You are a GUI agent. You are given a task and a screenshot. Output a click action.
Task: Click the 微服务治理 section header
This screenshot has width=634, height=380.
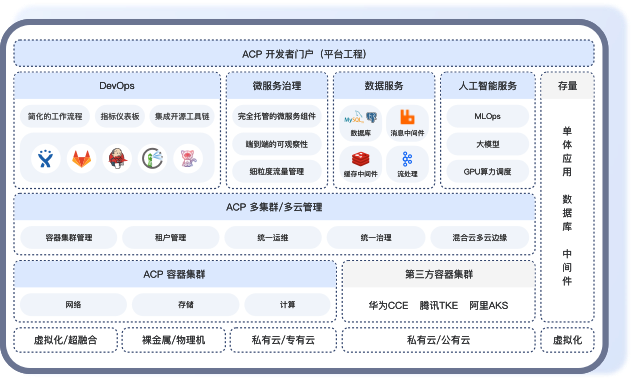[277, 86]
